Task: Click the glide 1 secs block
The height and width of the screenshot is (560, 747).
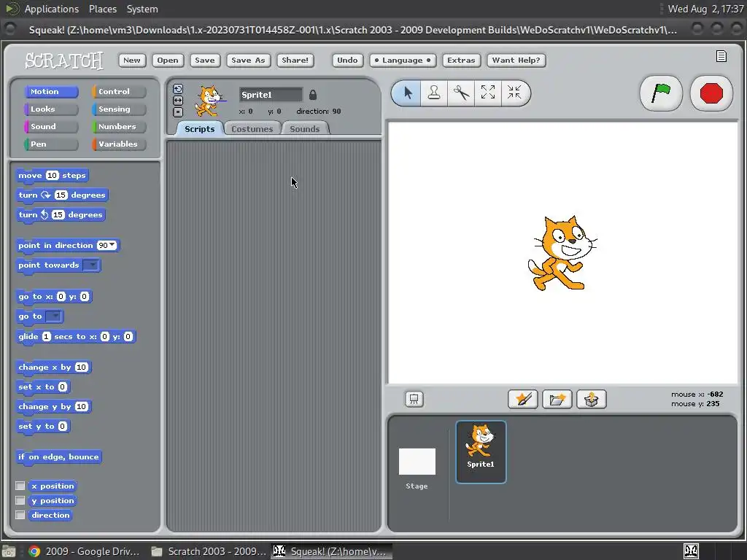Action: click(x=76, y=337)
